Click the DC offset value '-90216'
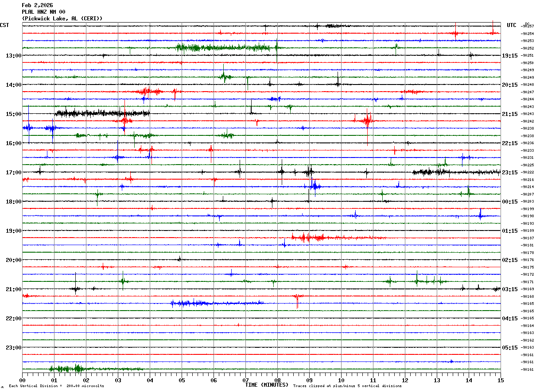 (x=528, y=180)
